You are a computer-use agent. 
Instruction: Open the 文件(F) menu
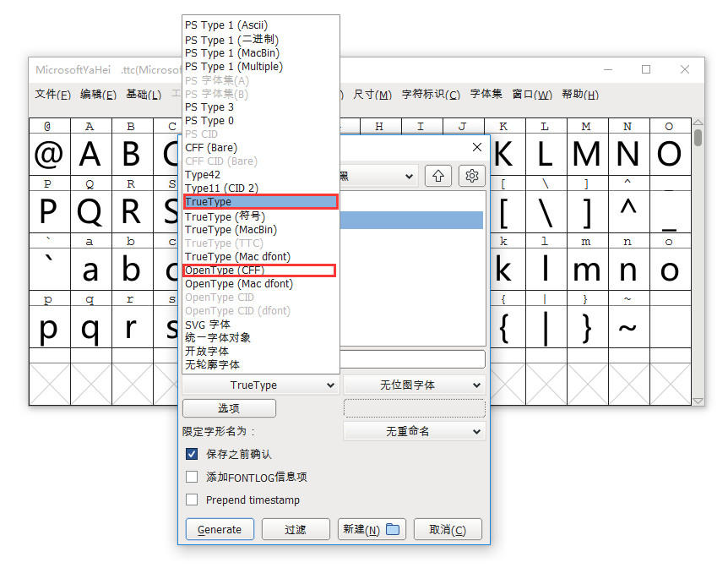(x=52, y=94)
